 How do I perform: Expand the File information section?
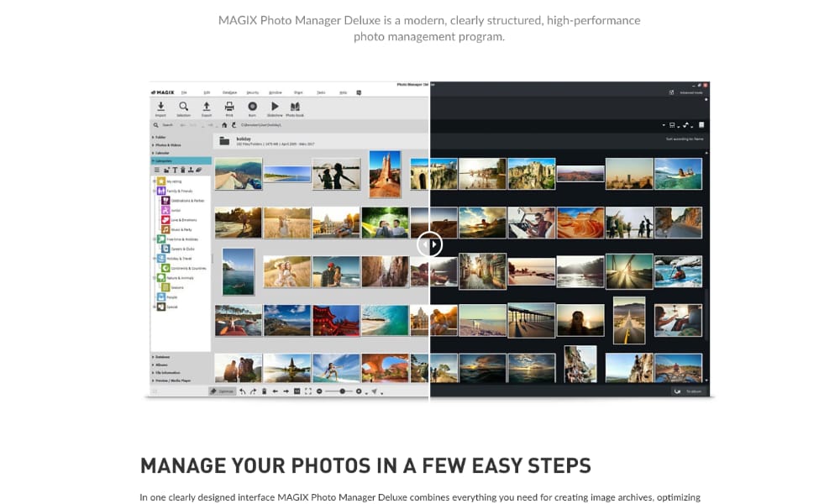click(x=167, y=373)
